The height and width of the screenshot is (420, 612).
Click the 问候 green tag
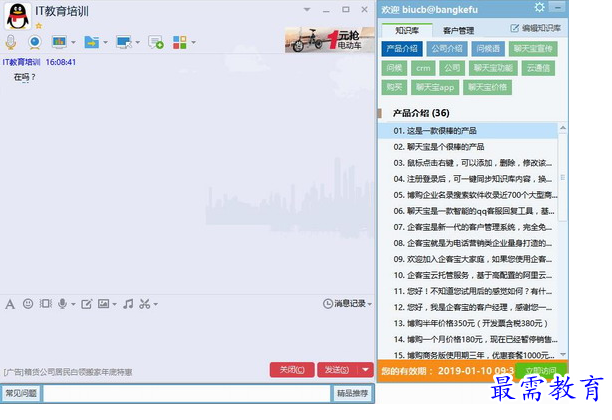tap(394, 68)
